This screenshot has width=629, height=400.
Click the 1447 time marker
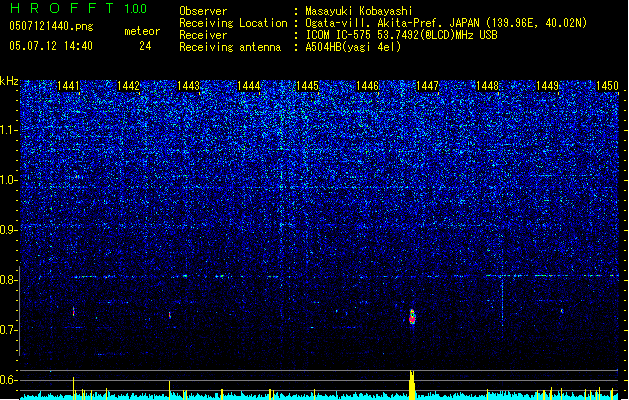pos(428,86)
